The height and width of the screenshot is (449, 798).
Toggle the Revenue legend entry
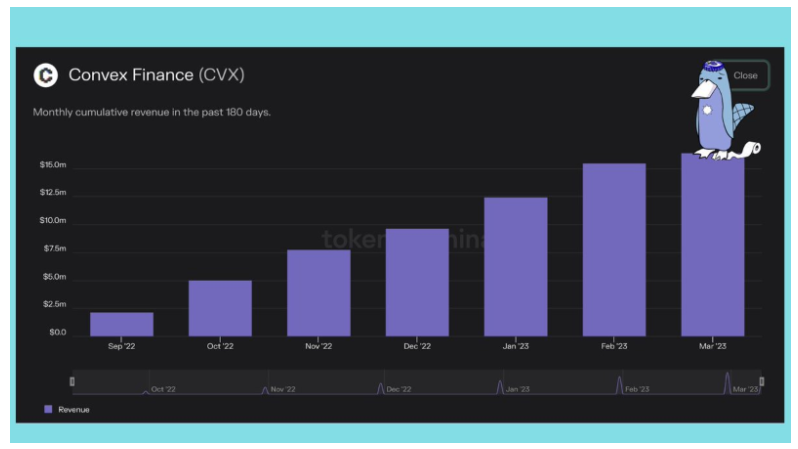tap(67, 409)
